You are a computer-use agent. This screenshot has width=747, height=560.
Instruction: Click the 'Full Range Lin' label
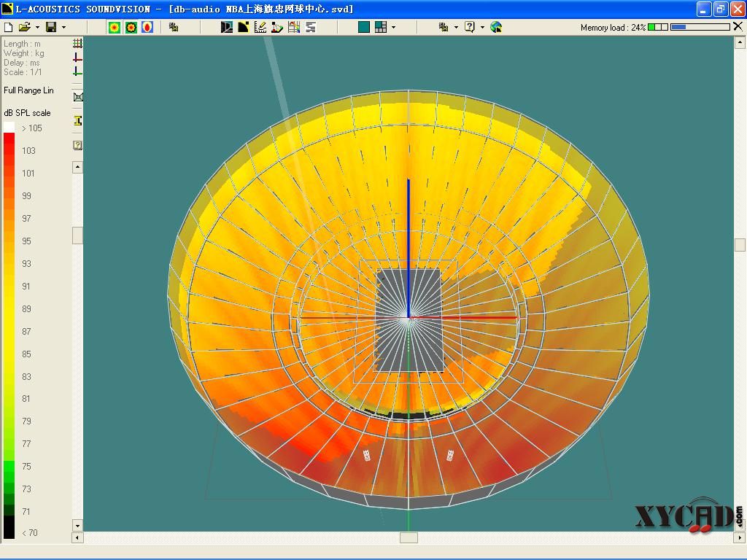[x=28, y=90]
